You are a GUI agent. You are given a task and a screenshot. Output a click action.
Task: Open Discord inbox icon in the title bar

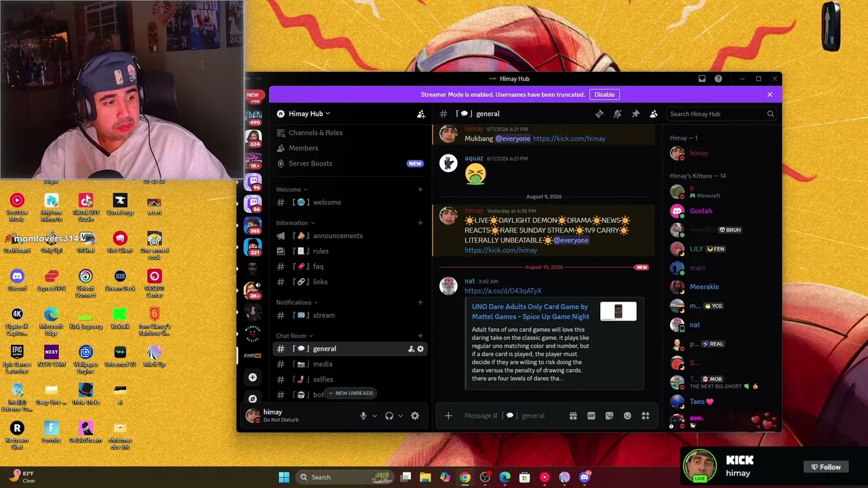point(702,79)
